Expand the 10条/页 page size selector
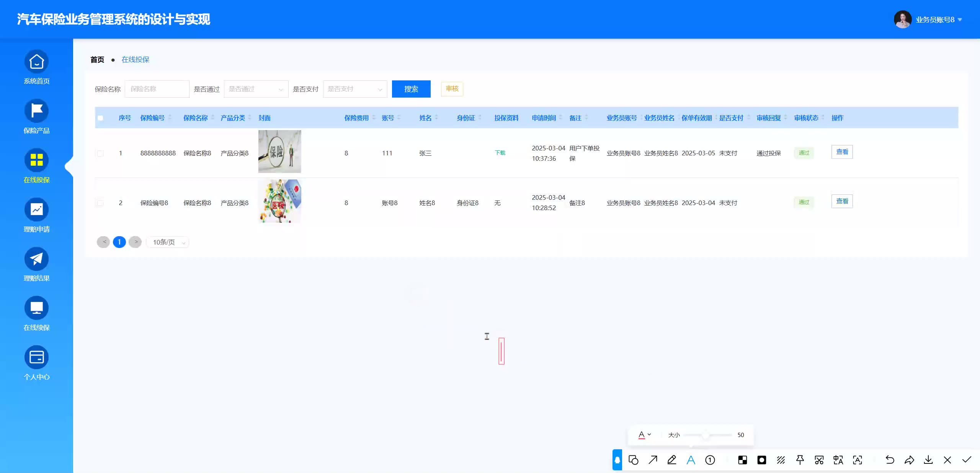This screenshot has width=980, height=473. point(168,242)
